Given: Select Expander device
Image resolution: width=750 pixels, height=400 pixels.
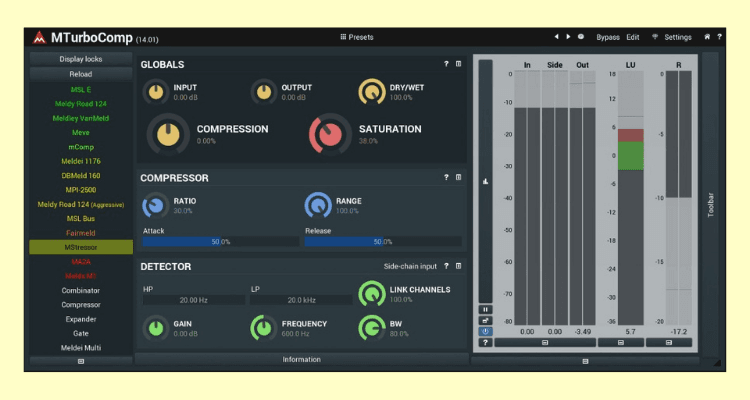Looking at the screenshot, I should [x=81, y=319].
